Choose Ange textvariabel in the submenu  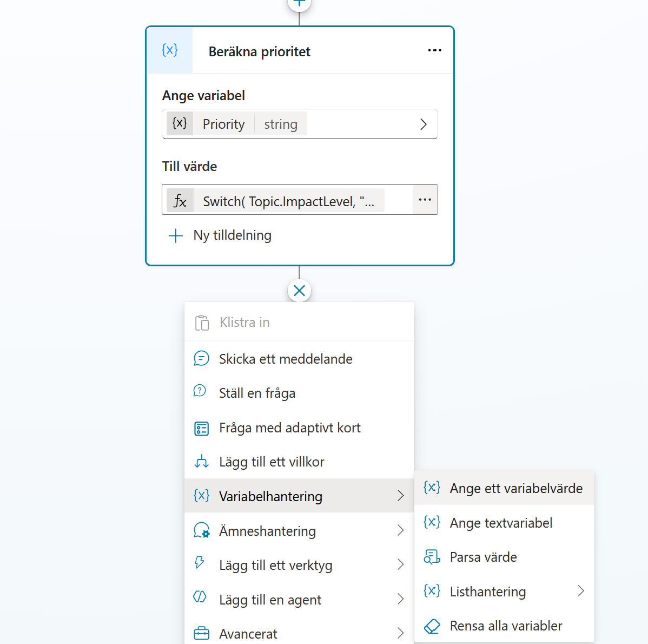(504, 522)
